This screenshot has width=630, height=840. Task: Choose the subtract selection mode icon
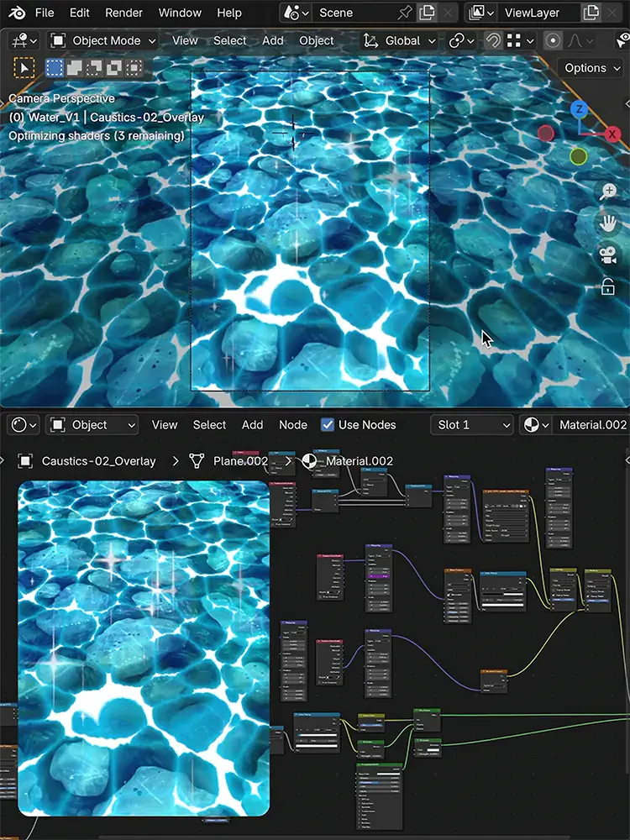click(94, 68)
